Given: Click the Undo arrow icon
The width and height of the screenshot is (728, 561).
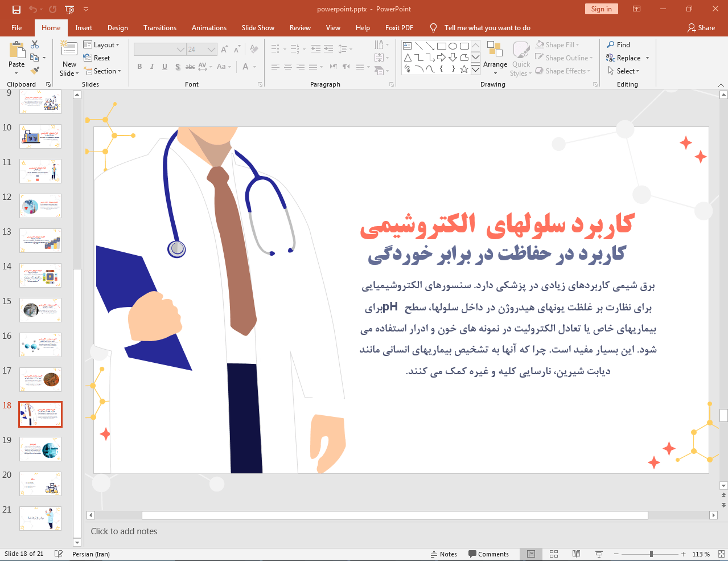Looking at the screenshot, I should coord(32,9).
